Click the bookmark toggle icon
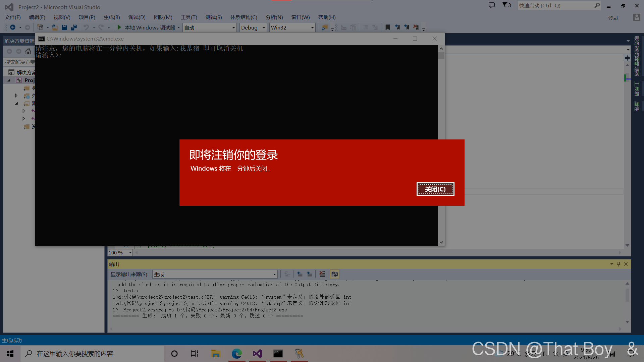 (x=388, y=27)
